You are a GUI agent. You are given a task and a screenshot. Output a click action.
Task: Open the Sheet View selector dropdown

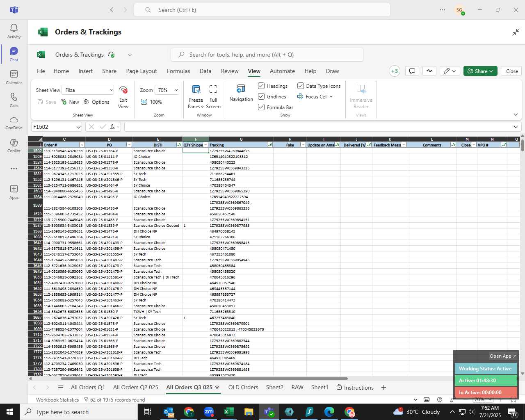pos(88,90)
